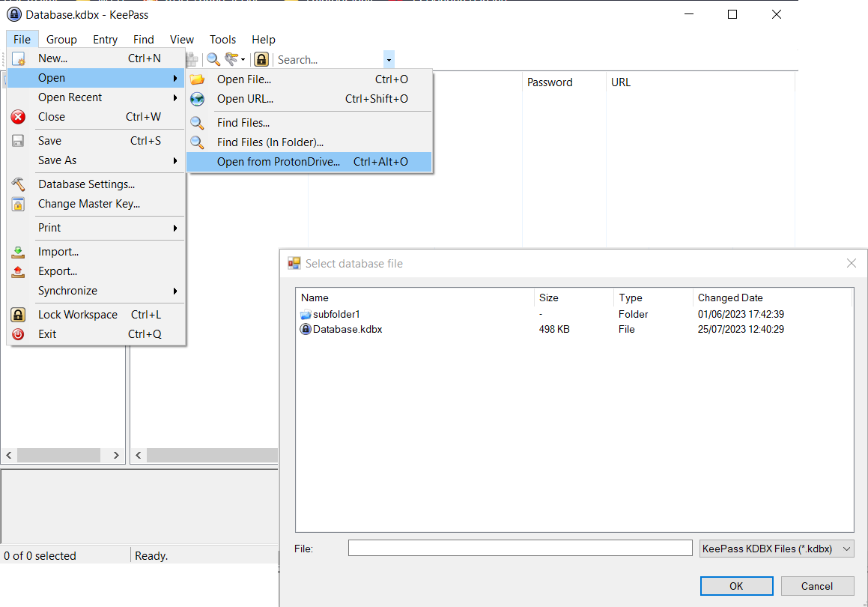This screenshot has width=868, height=607.
Task: Click the group tree scrollbar right arrow
Action: pos(116,456)
